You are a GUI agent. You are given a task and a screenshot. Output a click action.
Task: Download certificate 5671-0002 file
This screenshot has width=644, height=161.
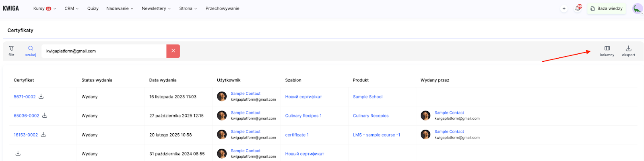click(x=41, y=96)
